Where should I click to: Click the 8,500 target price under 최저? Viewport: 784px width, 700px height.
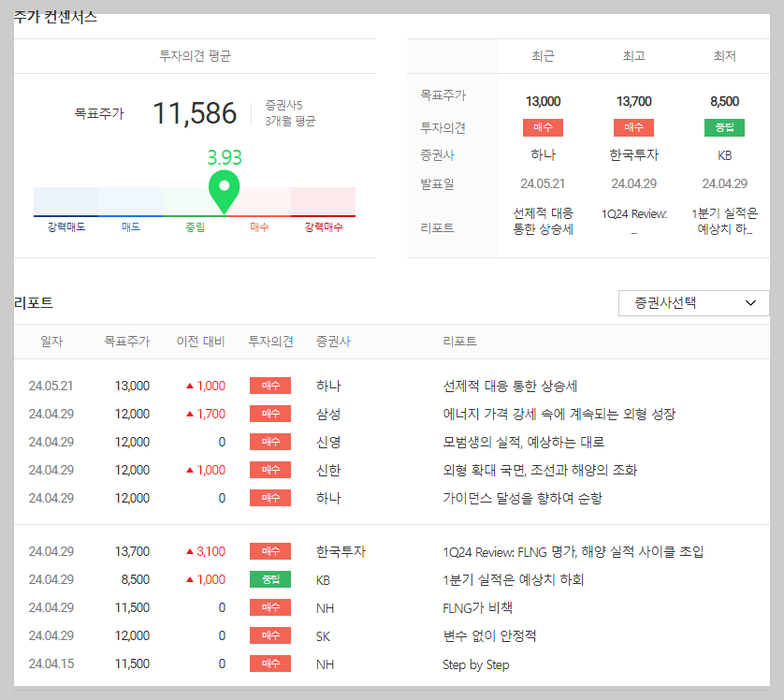pyautogui.click(x=724, y=101)
